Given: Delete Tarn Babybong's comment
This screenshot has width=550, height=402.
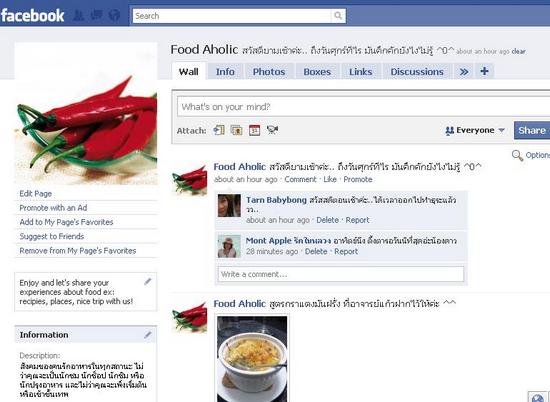Looking at the screenshot, I should click(x=328, y=220).
